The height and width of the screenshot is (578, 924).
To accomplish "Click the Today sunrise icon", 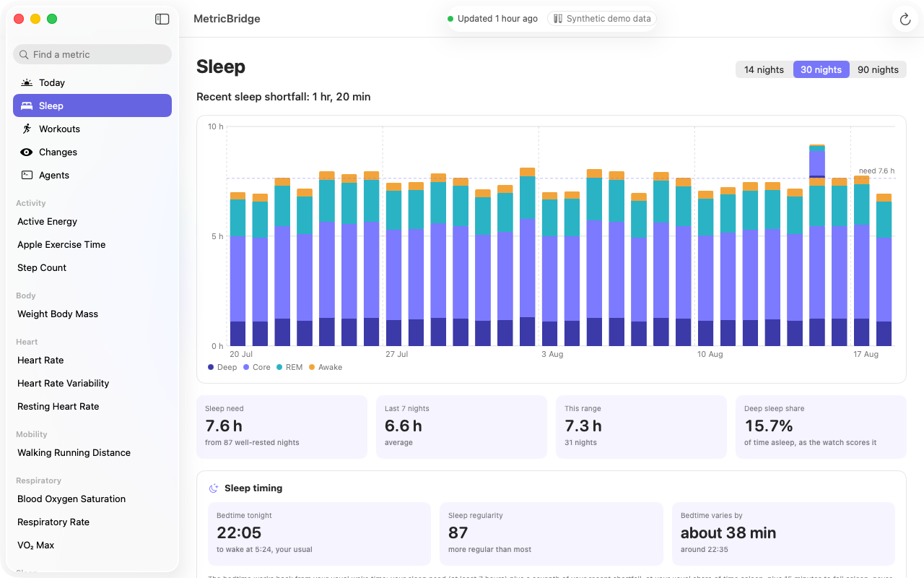I will point(27,82).
